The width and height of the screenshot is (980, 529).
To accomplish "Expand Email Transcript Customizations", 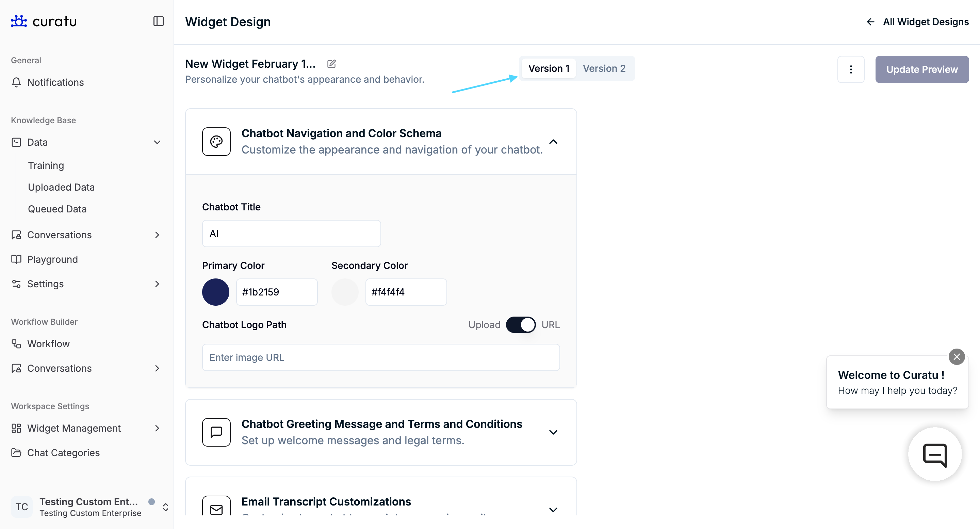I will 553,509.
